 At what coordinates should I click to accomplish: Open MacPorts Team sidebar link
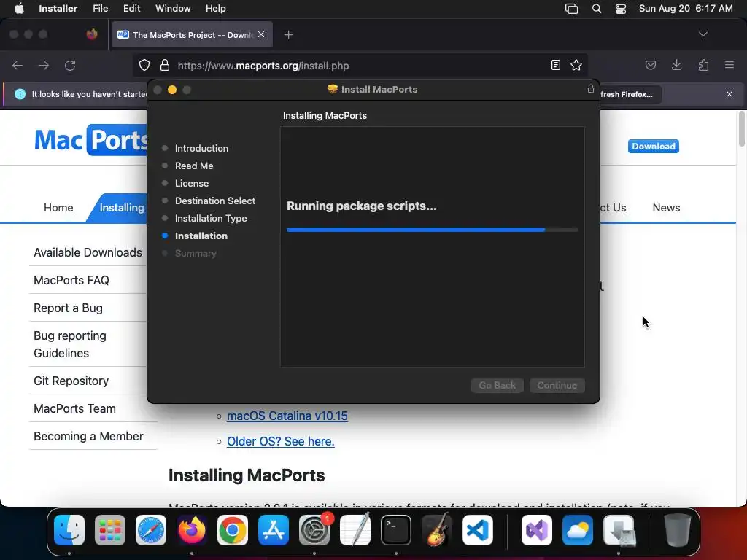(75, 408)
